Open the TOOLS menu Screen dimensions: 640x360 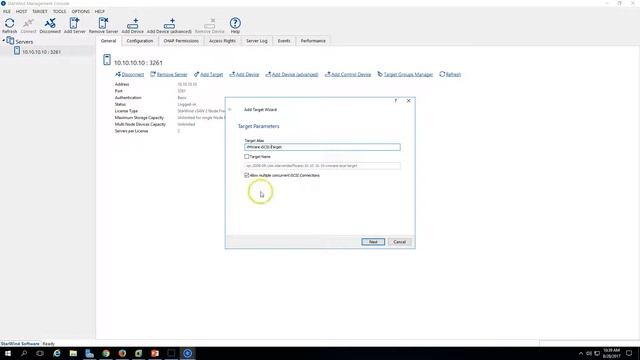click(59, 11)
